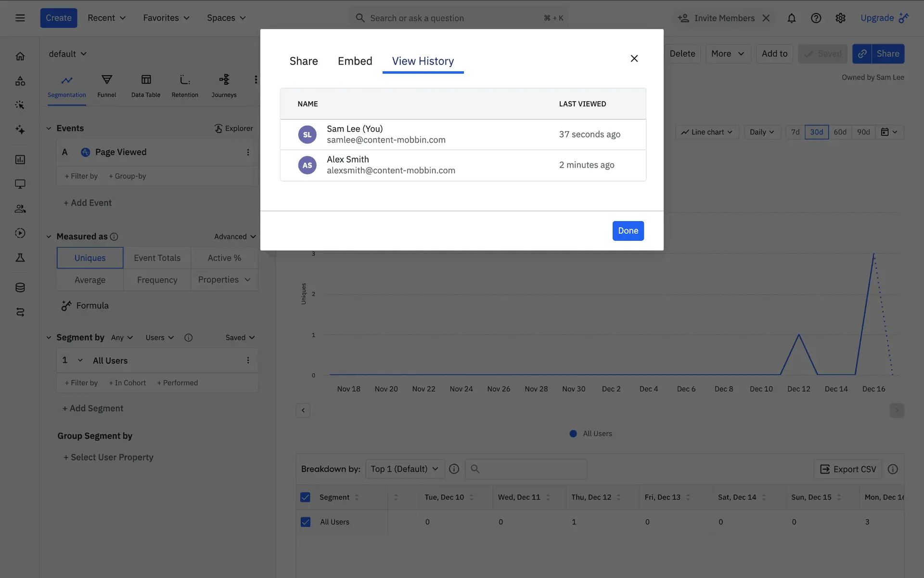Expand the Top 1 (Default) breakdown dropdown
The height and width of the screenshot is (578, 924).
click(x=405, y=469)
